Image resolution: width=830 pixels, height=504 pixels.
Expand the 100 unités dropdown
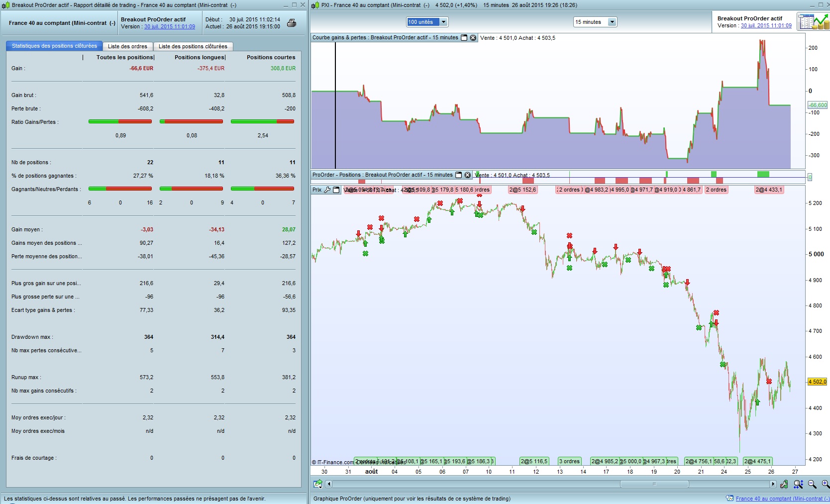443,22
